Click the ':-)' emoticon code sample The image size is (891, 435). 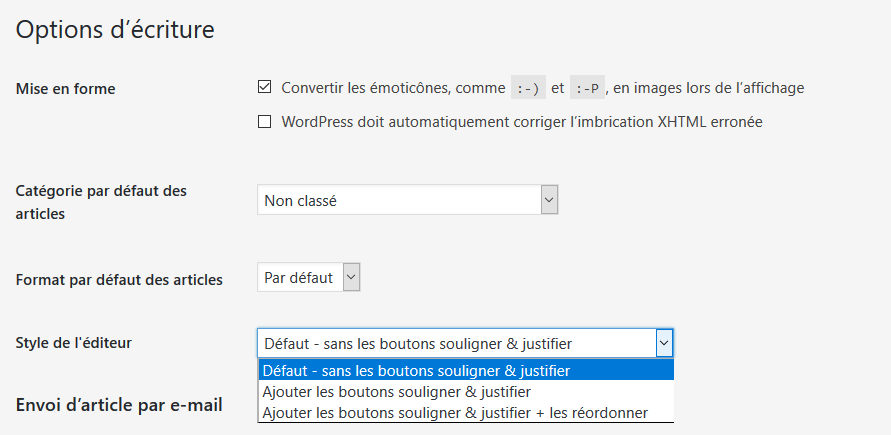[528, 89]
